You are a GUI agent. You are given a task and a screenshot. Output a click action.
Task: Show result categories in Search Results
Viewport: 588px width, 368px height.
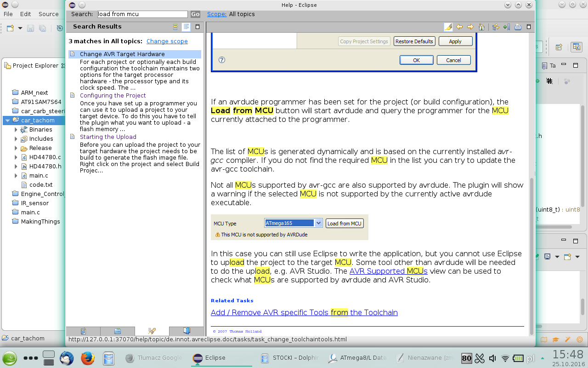coord(175,27)
